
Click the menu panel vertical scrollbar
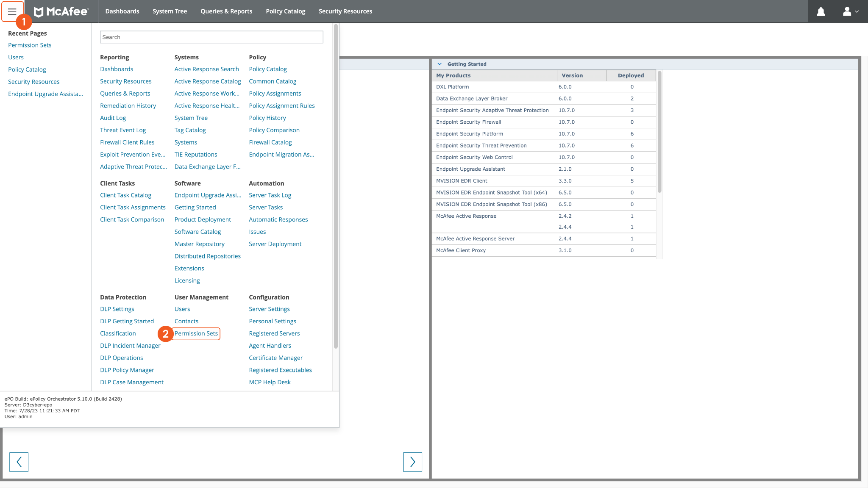tap(336, 186)
